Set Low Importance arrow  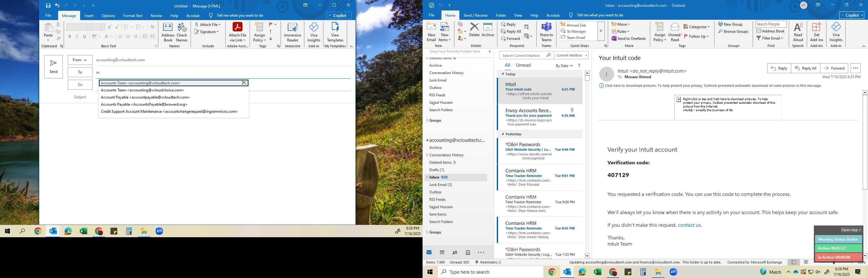271,38
